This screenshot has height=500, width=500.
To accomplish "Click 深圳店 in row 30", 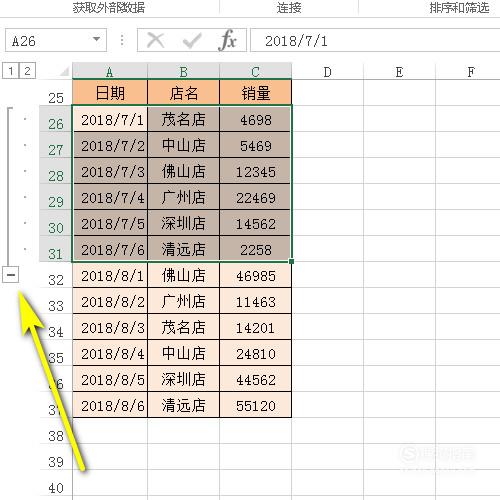I will (183, 223).
